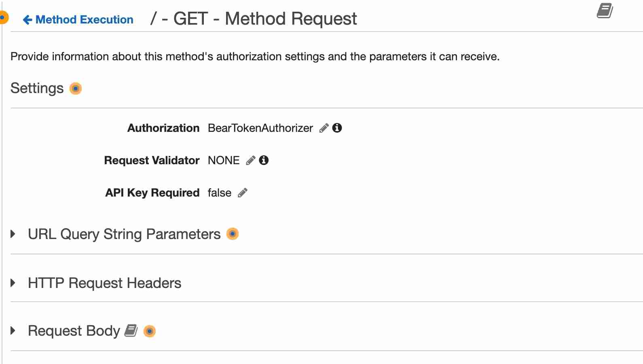643x364 pixels.
Task: Click the BearTokenAuthorizer authorization value
Action: click(260, 128)
